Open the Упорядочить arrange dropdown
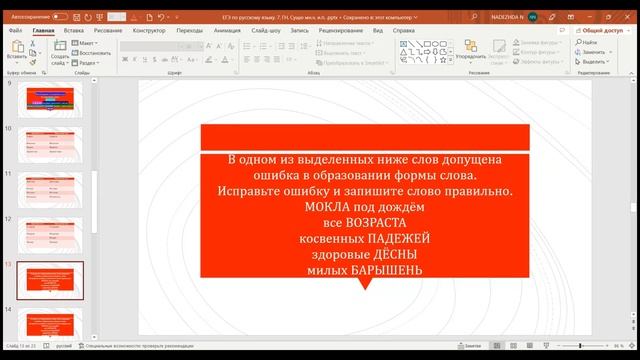Screen dimensions: 640x360 (470, 52)
